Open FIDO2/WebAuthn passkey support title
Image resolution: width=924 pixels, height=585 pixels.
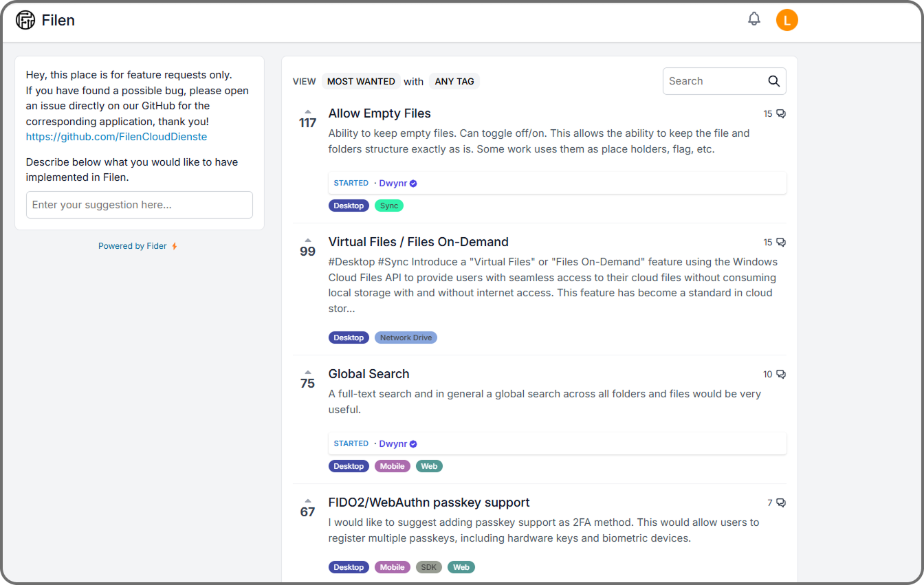(x=429, y=503)
